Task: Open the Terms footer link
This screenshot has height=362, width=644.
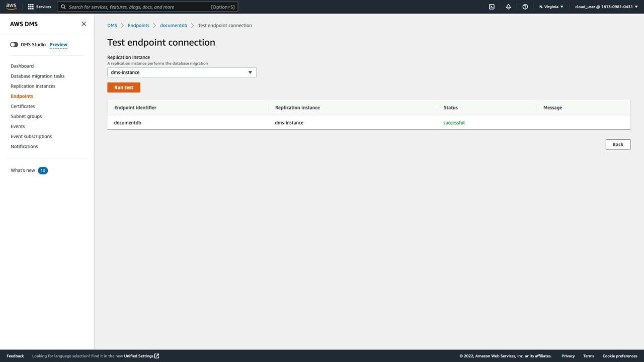Action: point(589,356)
